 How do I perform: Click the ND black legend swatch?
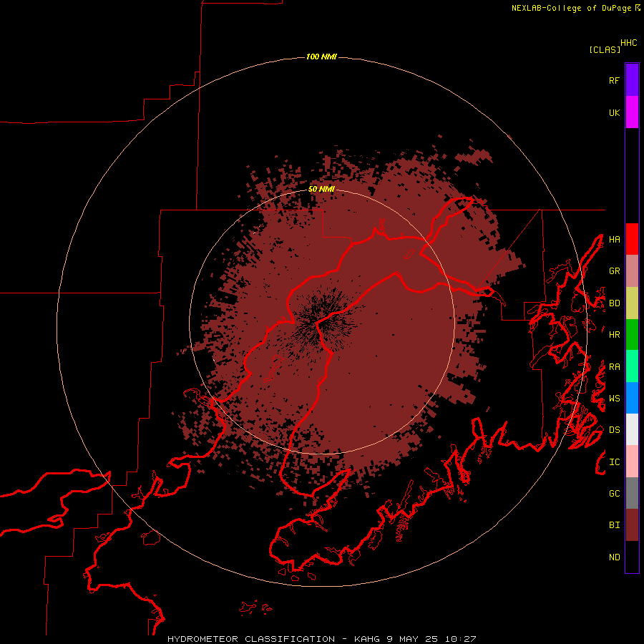tap(632, 557)
